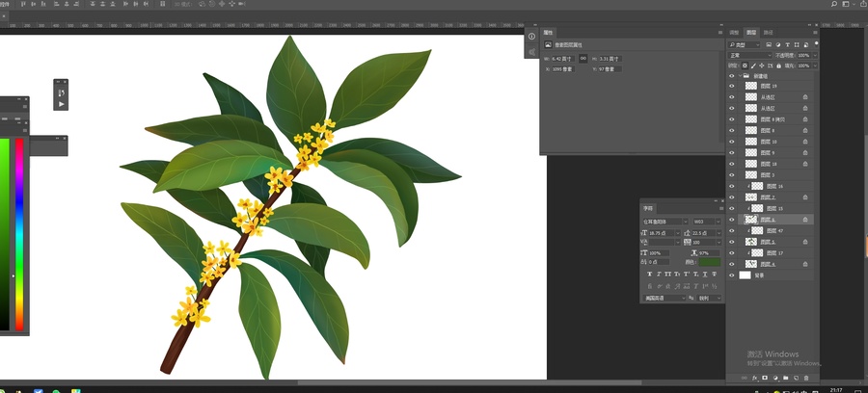Switch to the 调整 Adjustments tab

click(734, 33)
